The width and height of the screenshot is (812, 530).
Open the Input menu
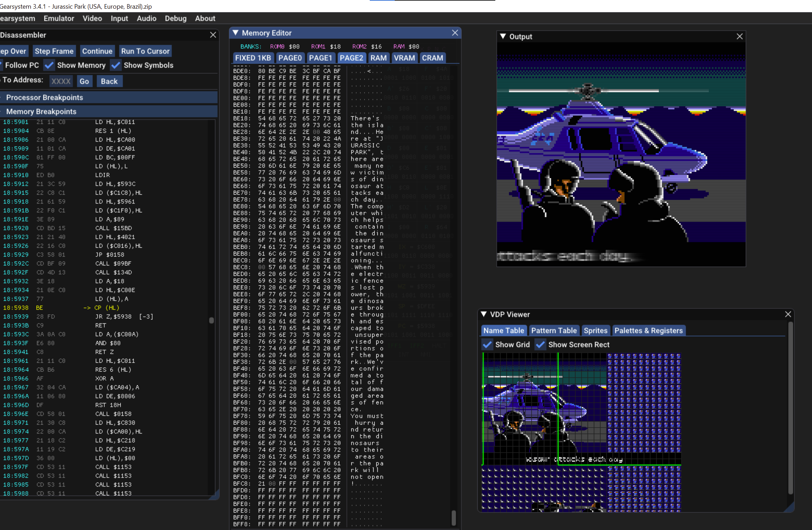click(x=119, y=18)
